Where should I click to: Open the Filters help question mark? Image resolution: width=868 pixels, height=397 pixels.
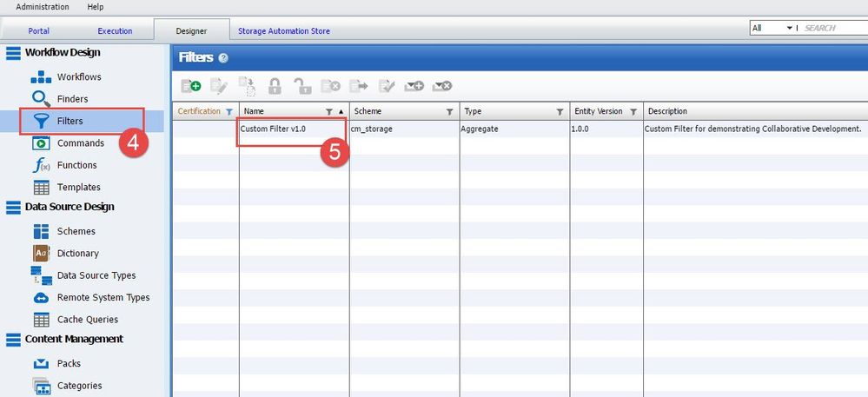pyautogui.click(x=223, y=58)
